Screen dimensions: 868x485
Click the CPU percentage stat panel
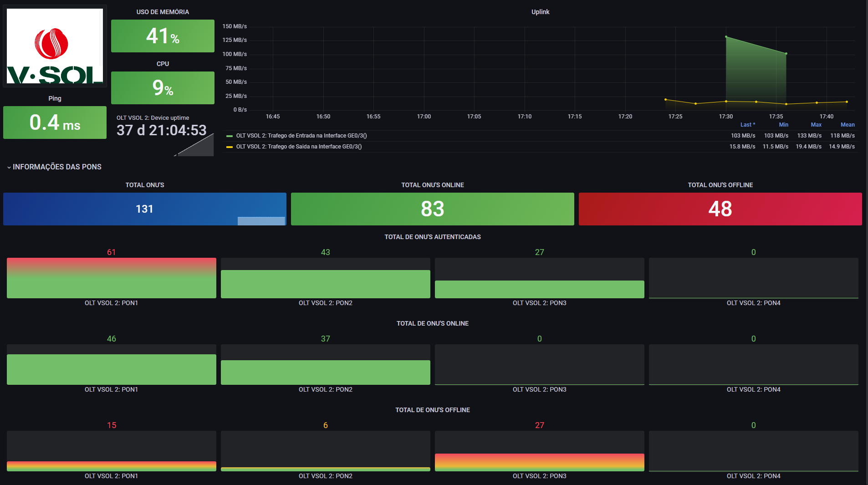163,88
